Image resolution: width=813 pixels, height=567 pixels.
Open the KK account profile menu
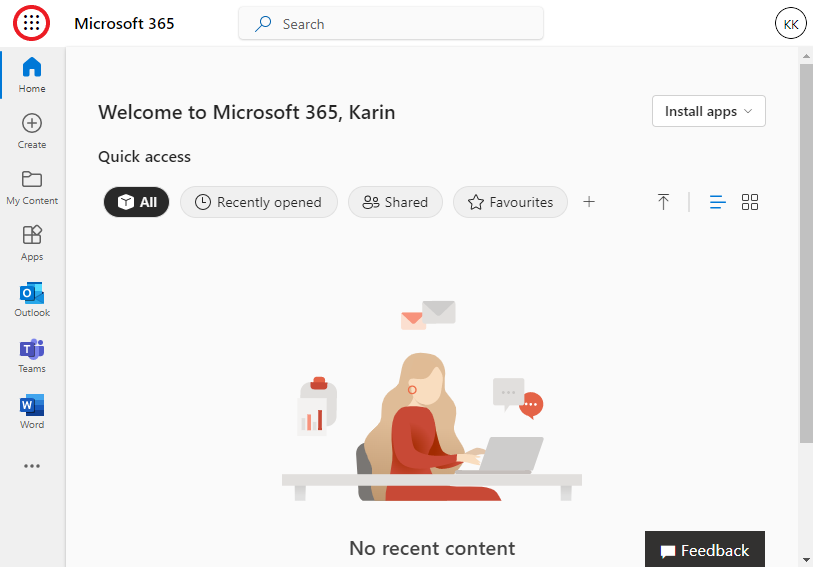point(790,23)
